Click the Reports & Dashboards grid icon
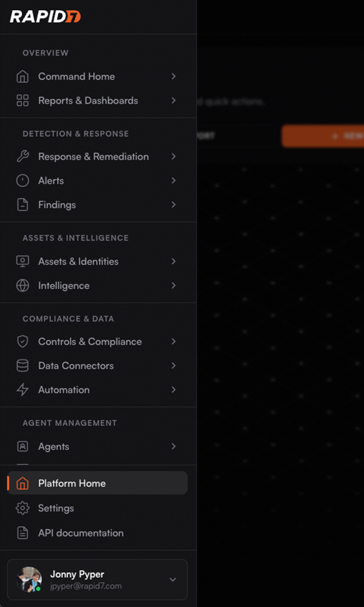This screenshot has height=607, width=364. coord(22,101)
